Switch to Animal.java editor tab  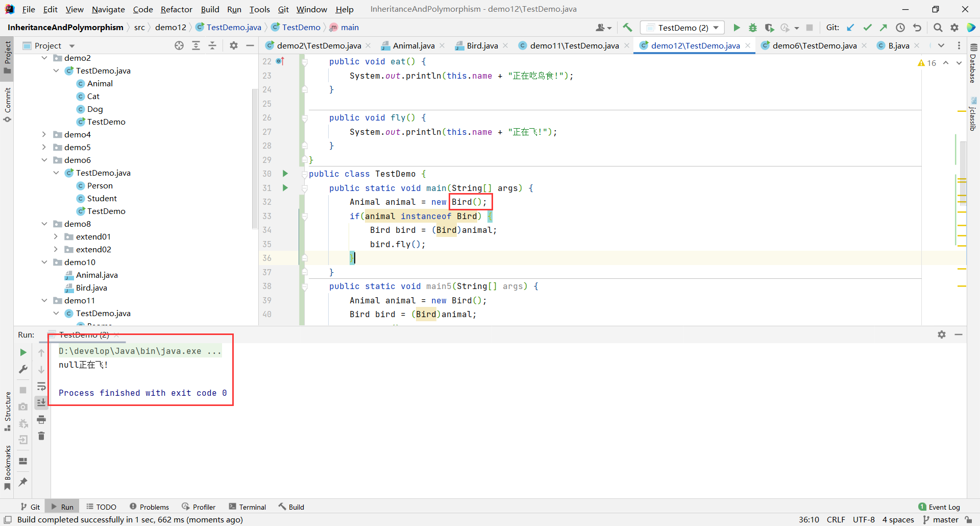point(413,45)
